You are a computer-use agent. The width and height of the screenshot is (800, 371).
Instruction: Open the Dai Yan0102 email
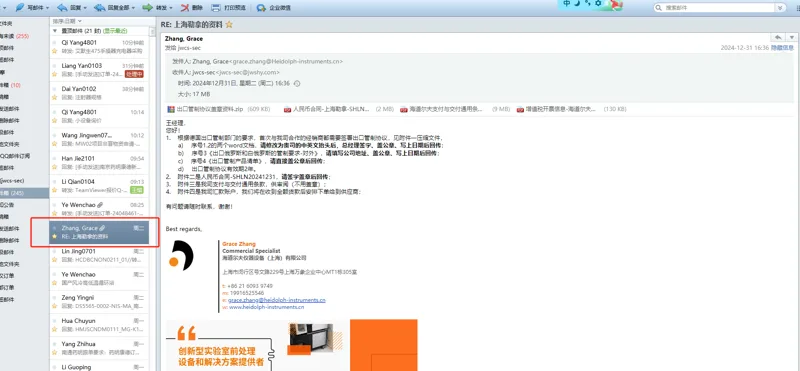coord(99,93)
